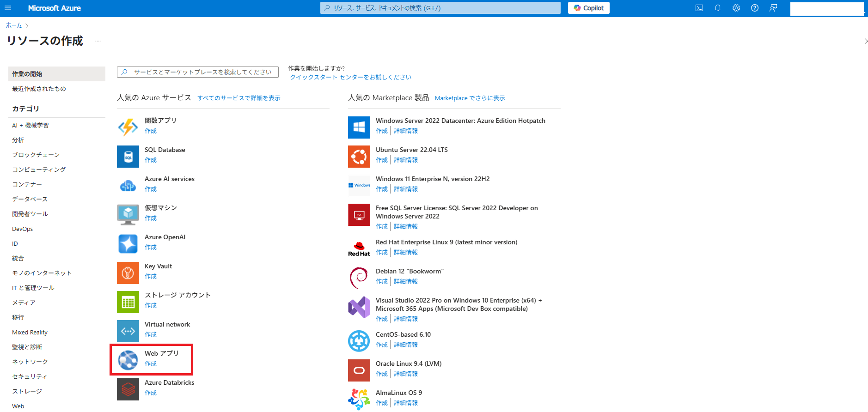Click 作成 under 仮想マシン
Viewport: 868px width, 412px height.
pyautogui.click(x=151, y=218)
